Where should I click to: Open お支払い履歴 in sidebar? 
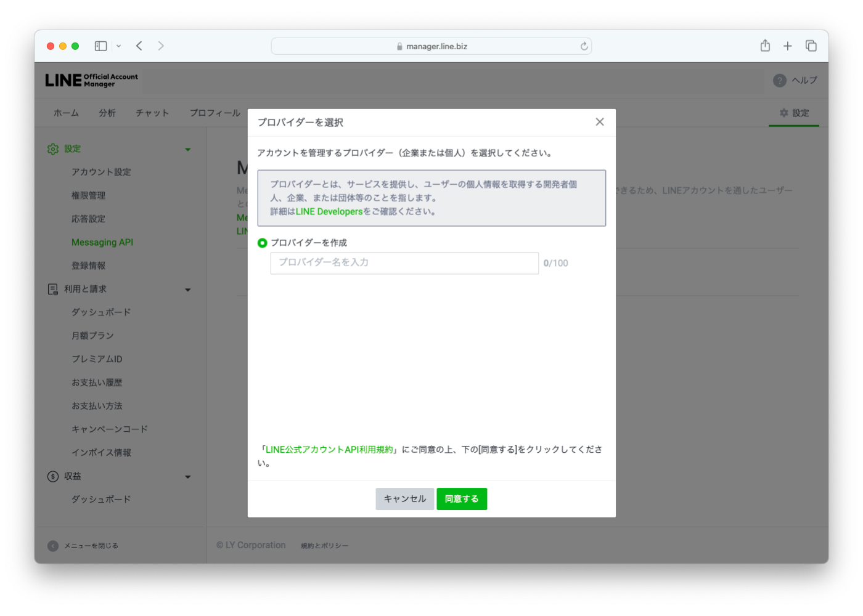(97, 383)
